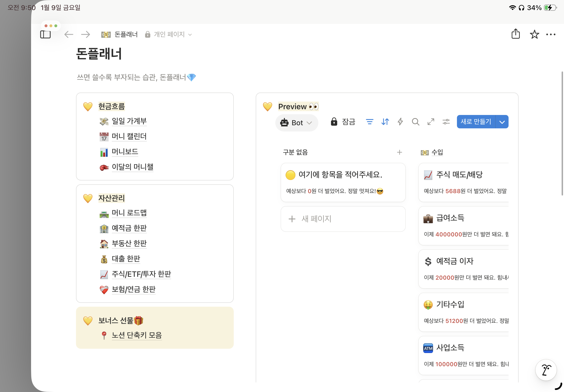Image resolution: width=564 pixels, height=392 pixels.
Task: Open the 부동산 한판 page link
Action: coord(129,243)
